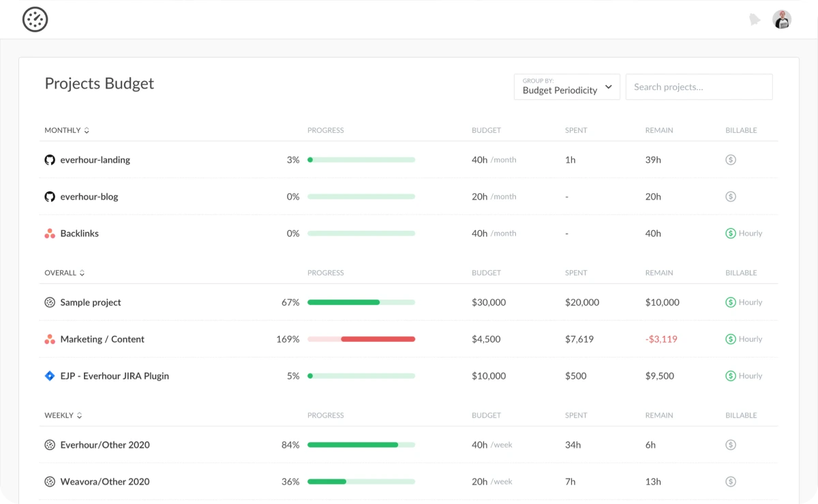Click the icon beside Weavora/Other 2020

pos(50,482)
